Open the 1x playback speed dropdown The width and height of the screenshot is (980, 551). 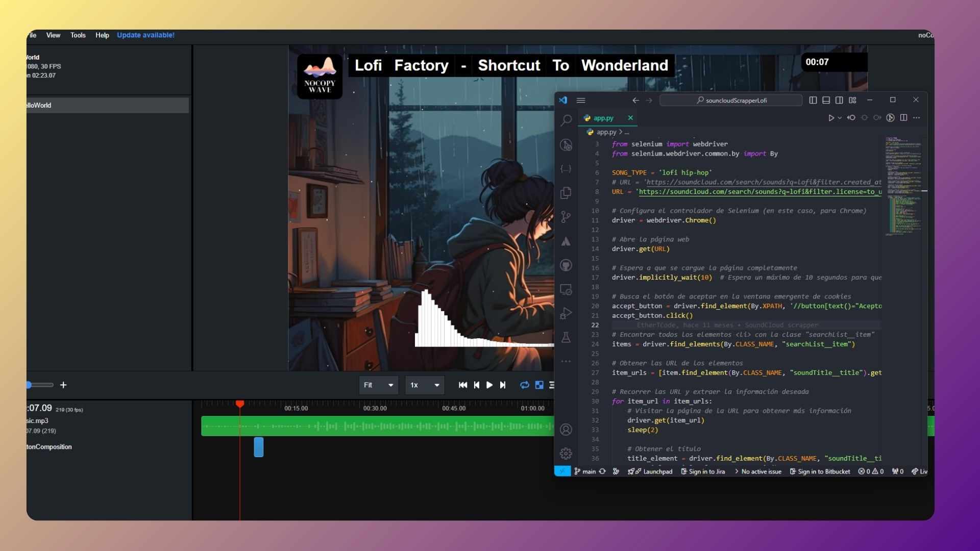click(424, 385)
